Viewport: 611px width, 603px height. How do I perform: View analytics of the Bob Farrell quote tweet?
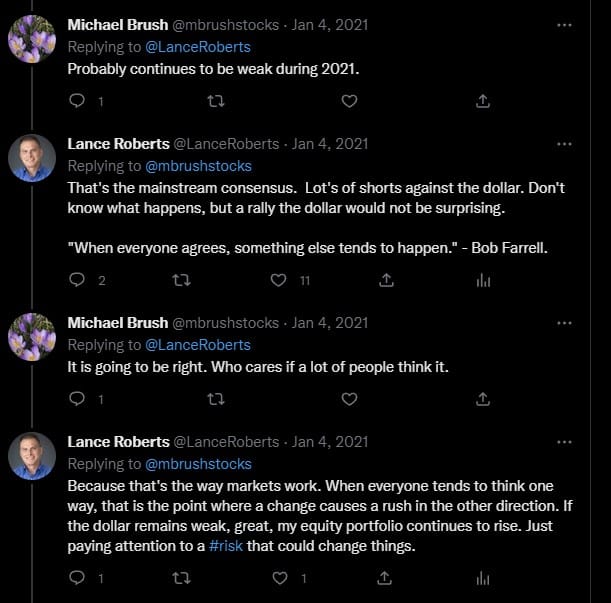pos(483,281)
